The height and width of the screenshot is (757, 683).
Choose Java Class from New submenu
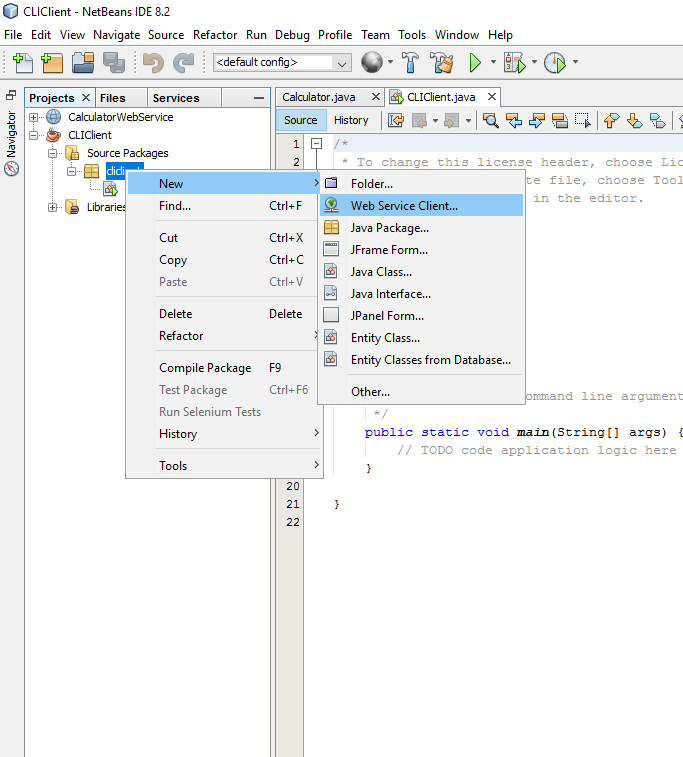421,272
